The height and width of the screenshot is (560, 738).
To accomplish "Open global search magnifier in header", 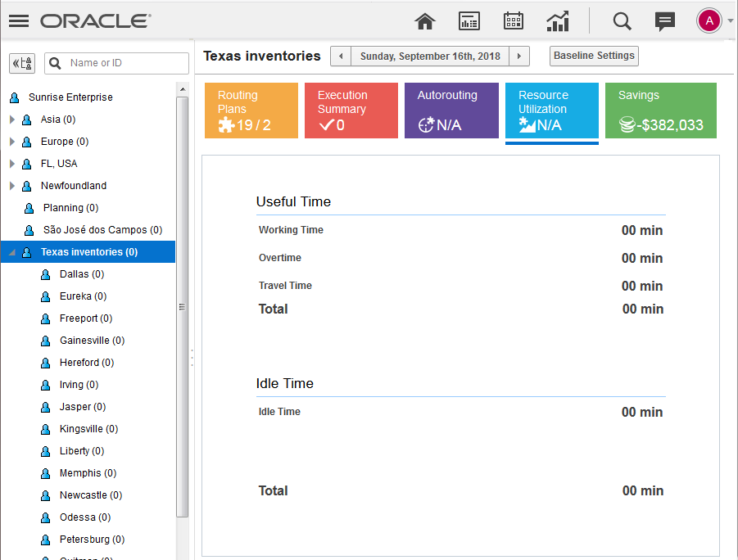I will [x=622, y=21].
